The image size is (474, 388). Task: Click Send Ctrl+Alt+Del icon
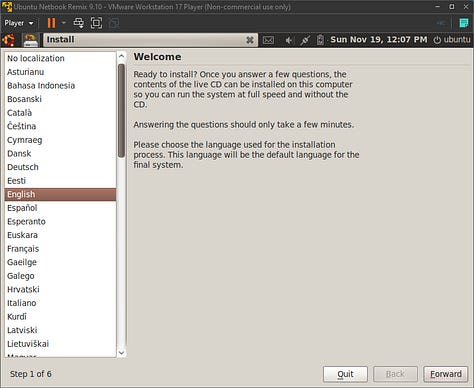pos(79,23)
